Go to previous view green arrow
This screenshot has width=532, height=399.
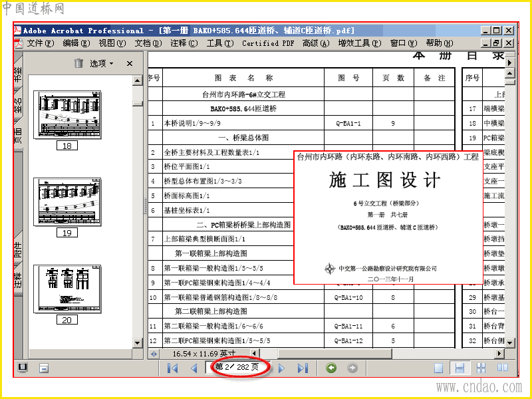tap(331, 368)
